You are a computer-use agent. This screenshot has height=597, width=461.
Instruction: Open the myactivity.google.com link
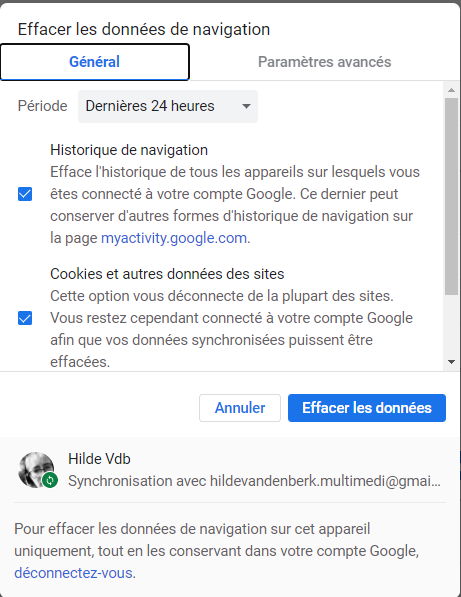click(174, 238)
